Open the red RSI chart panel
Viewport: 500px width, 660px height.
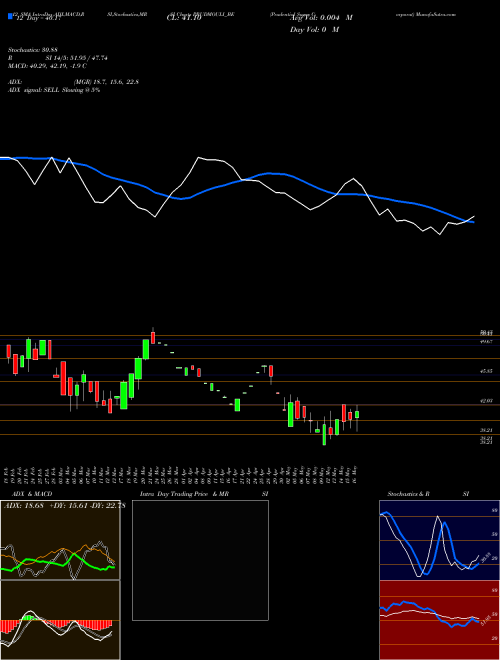click(439, 620)
